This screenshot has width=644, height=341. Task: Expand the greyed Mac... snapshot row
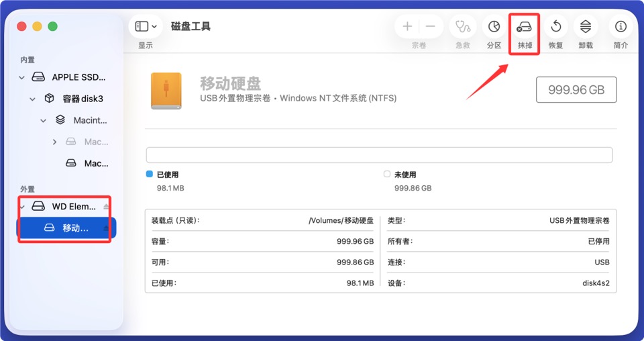(x=54, y=142)
